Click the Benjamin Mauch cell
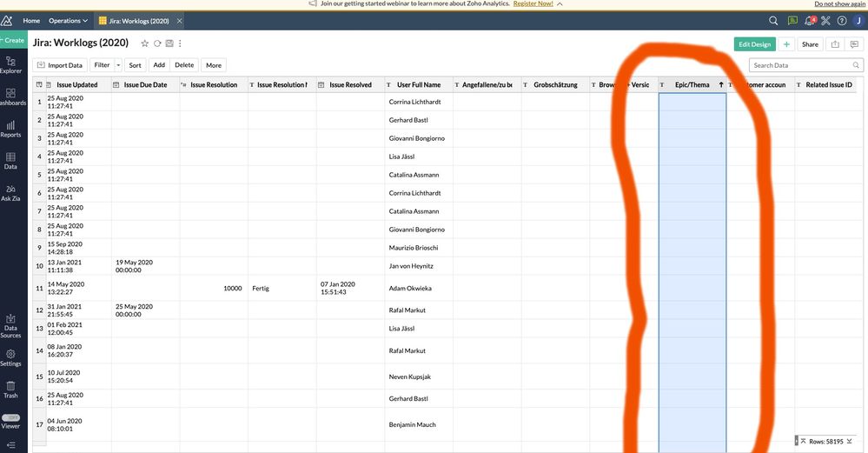This screenshot has height=453, width=868. point(419,425)
